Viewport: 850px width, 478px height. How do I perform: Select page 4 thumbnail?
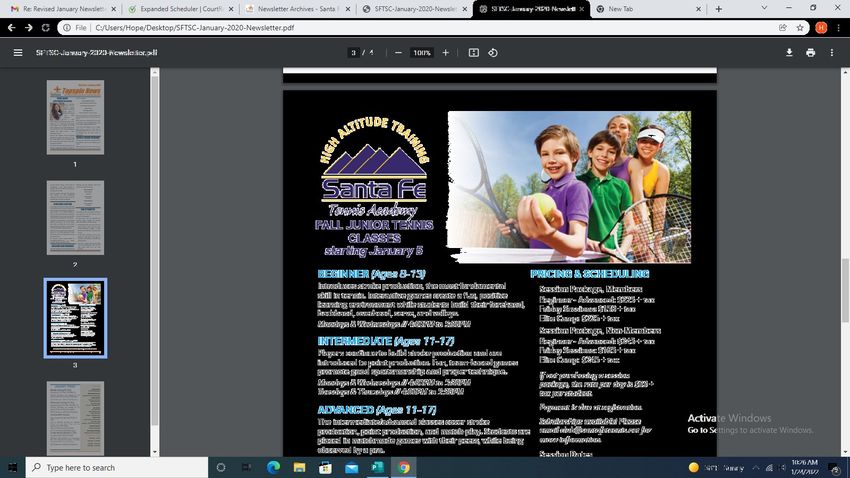(75, 418)
